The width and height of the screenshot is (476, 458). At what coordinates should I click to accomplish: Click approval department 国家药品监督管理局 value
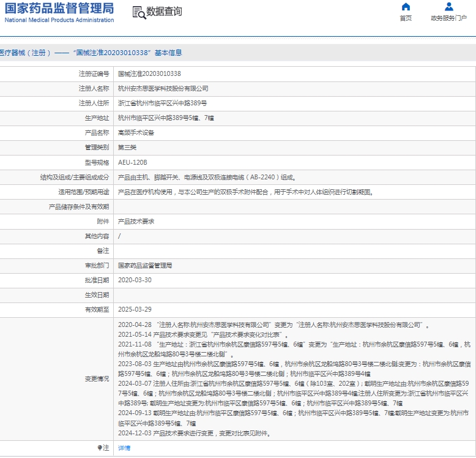[x=145, y=266]
